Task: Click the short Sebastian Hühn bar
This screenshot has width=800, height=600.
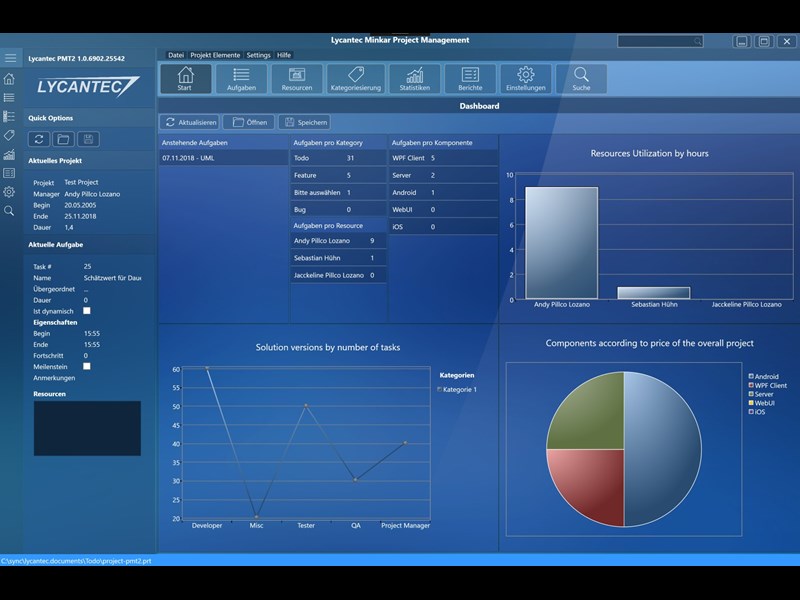Action: [654, 293]
